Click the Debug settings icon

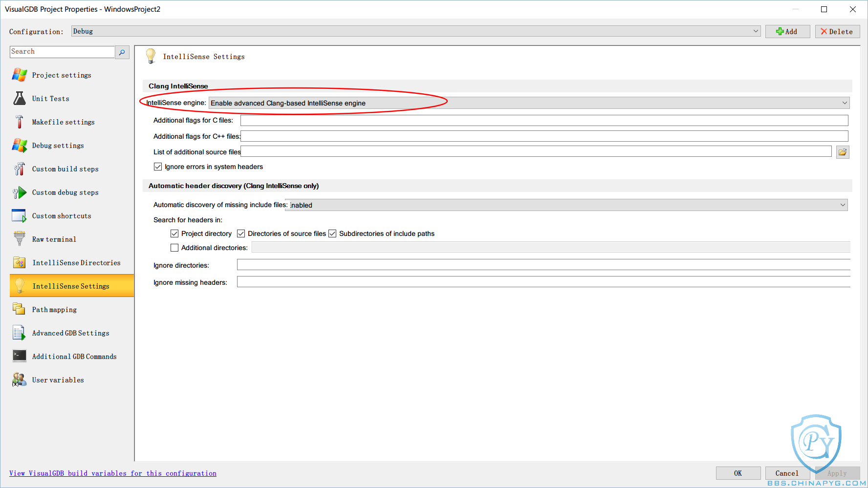pos(20,145)
